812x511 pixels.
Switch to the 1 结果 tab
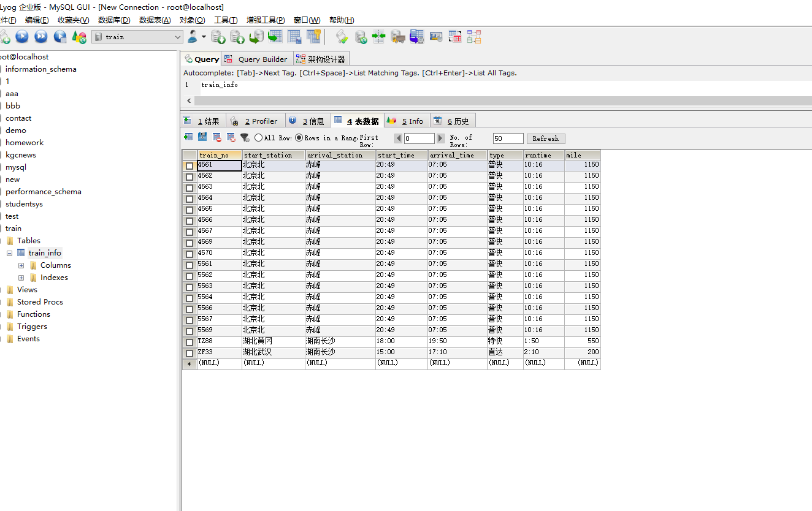(x=204, y=121)
